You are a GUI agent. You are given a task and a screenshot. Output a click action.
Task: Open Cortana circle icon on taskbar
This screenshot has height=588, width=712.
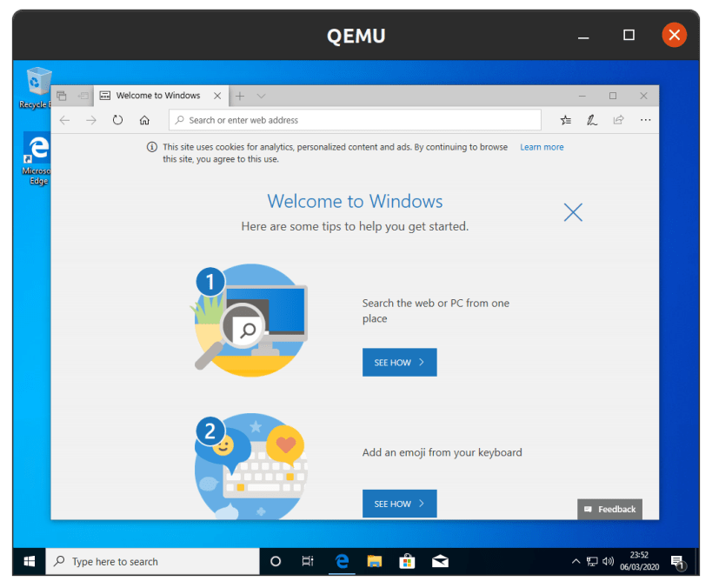[x=276, y=562]
